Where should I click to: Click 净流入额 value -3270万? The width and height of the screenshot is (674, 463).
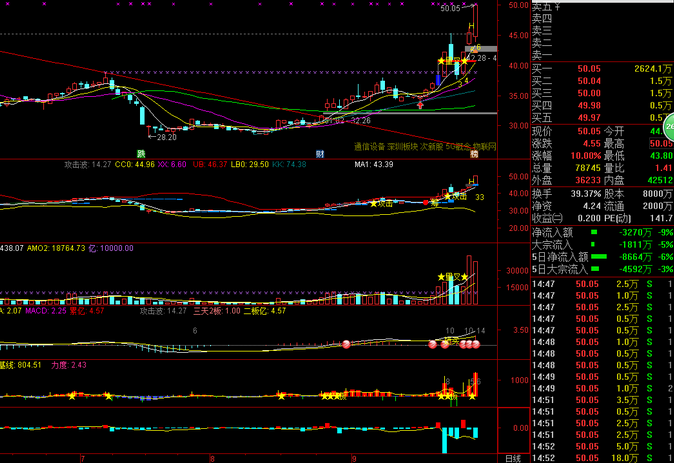pos(635,233)
